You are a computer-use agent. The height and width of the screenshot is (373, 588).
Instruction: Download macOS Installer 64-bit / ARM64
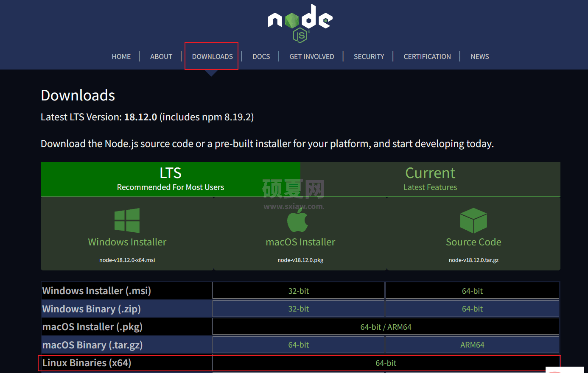386,327
